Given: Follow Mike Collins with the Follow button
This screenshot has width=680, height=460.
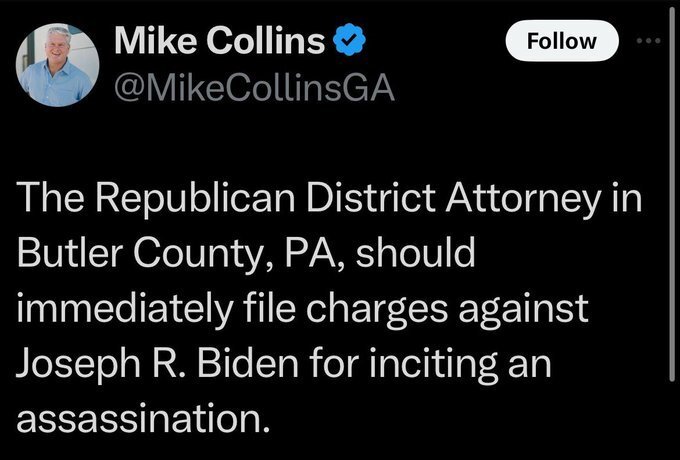Looking at the screenshot, I should point(562,41).
